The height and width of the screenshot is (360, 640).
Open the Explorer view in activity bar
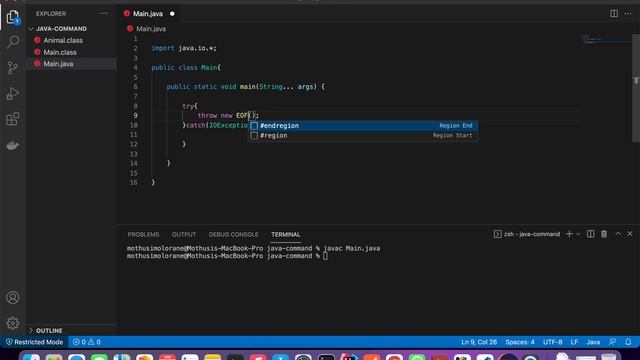(x=13, y=17)
